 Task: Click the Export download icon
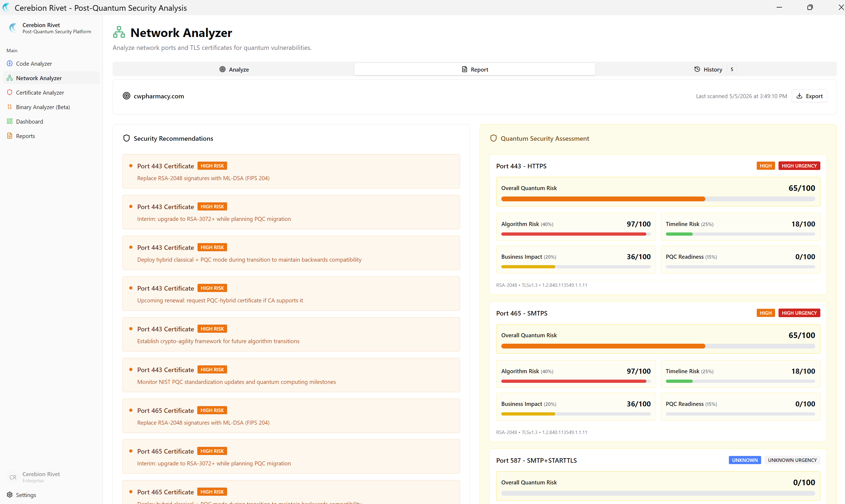point(799,96)
